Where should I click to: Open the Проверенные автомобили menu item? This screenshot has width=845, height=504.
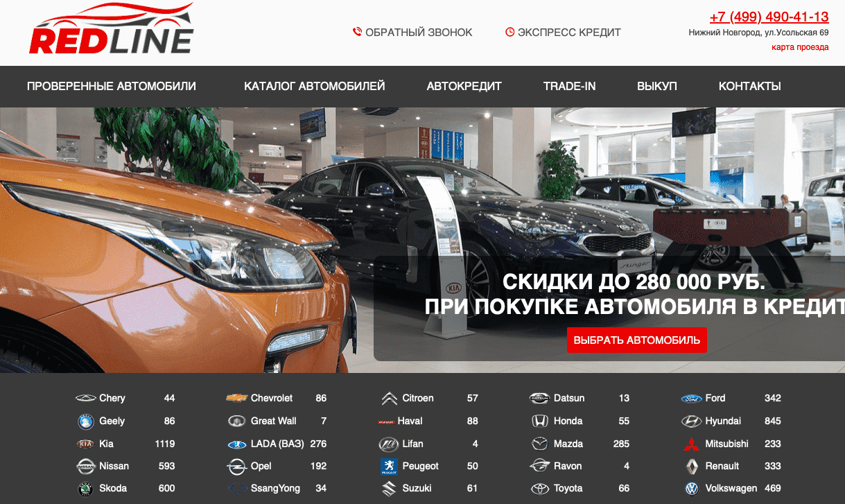click(112, 87)
